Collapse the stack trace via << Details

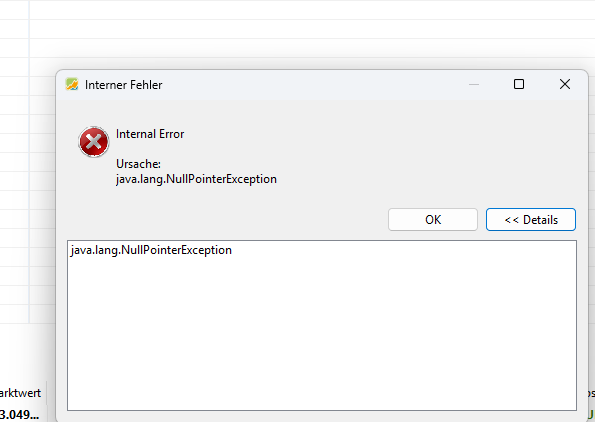[531, 219]
